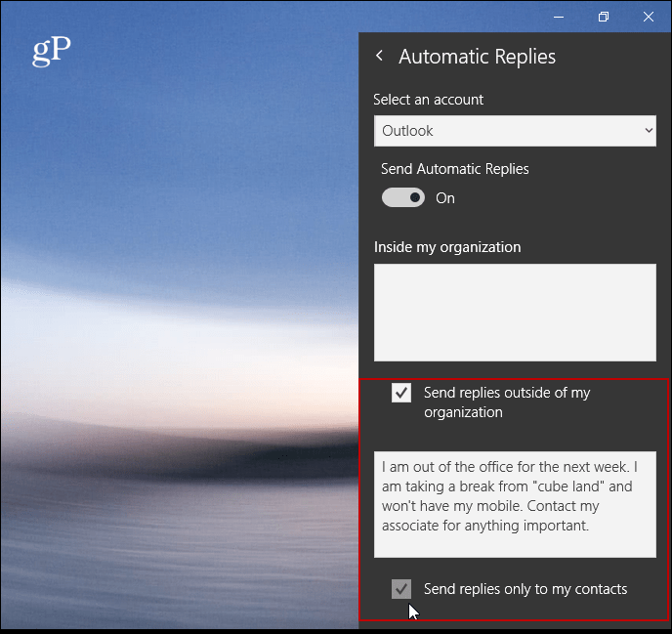The width and height of the screenshot is (672, 634).
Task: Close the Mail window
Action: point(649,18)
